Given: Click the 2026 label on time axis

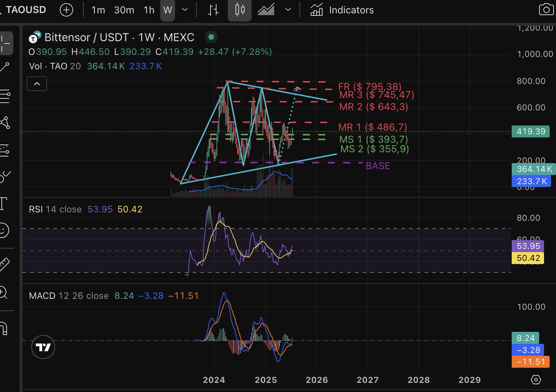Looking at the screenshot, I should (317, 380).
